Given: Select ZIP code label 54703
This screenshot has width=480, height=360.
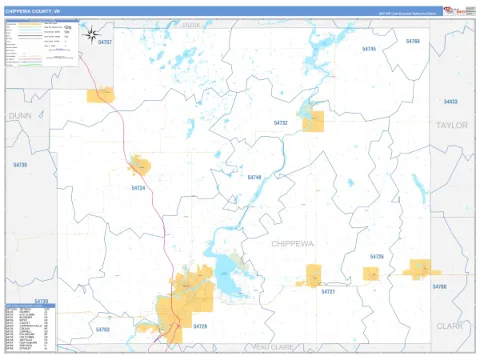Looking at the screenshot, I should point(103,330).
